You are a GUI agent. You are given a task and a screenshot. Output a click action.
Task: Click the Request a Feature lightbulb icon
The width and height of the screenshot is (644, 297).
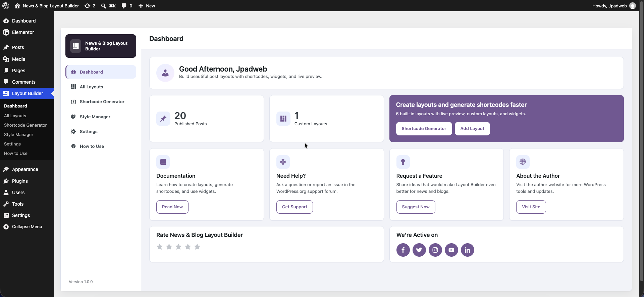(x=403, y=162)
